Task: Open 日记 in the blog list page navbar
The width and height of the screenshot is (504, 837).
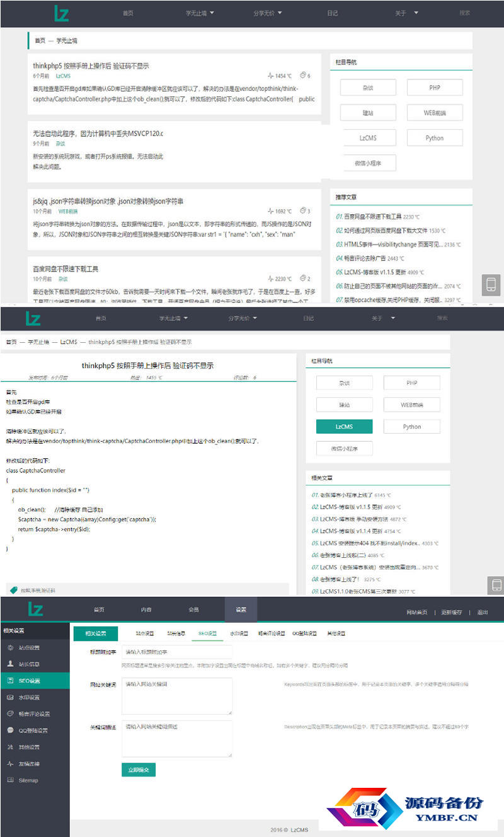Action: (332, 13)
